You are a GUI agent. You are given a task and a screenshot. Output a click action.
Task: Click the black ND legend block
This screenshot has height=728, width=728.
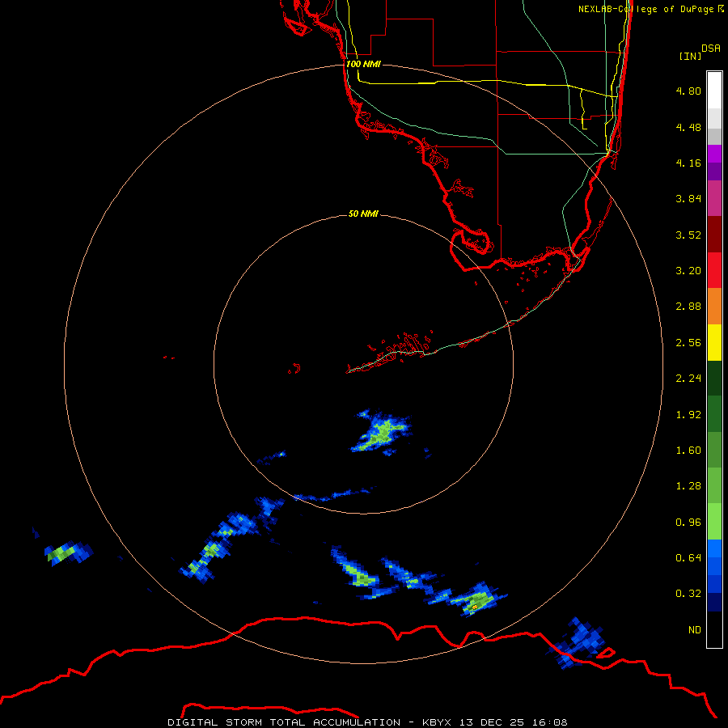[x=714, y=629]
